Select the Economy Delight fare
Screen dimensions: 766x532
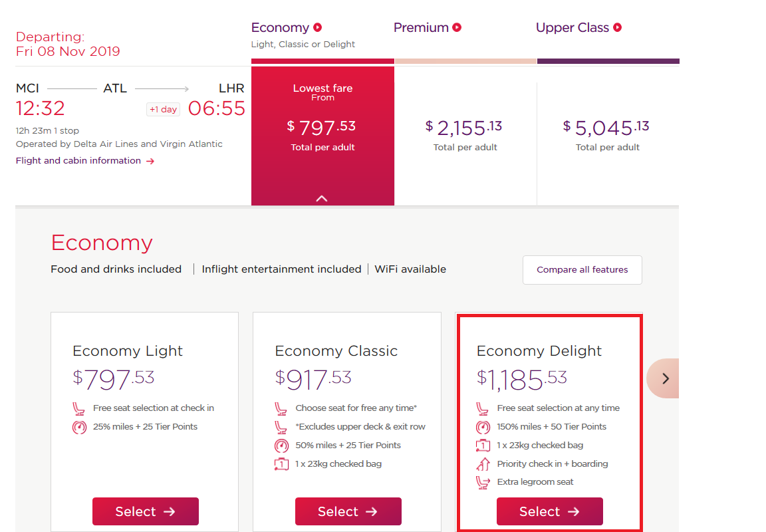pyautogui.click(x=550, y=511)
